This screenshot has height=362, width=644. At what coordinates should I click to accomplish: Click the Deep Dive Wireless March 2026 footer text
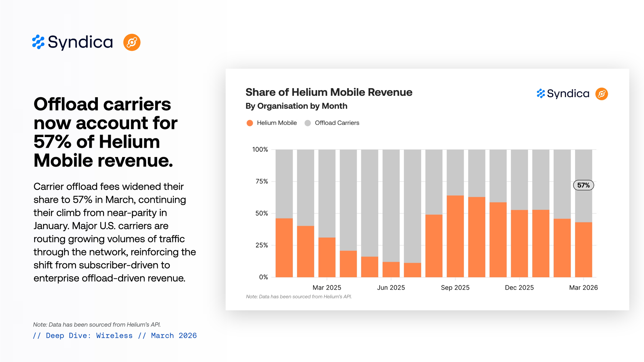pyautogui.click(x=115, y=336)
